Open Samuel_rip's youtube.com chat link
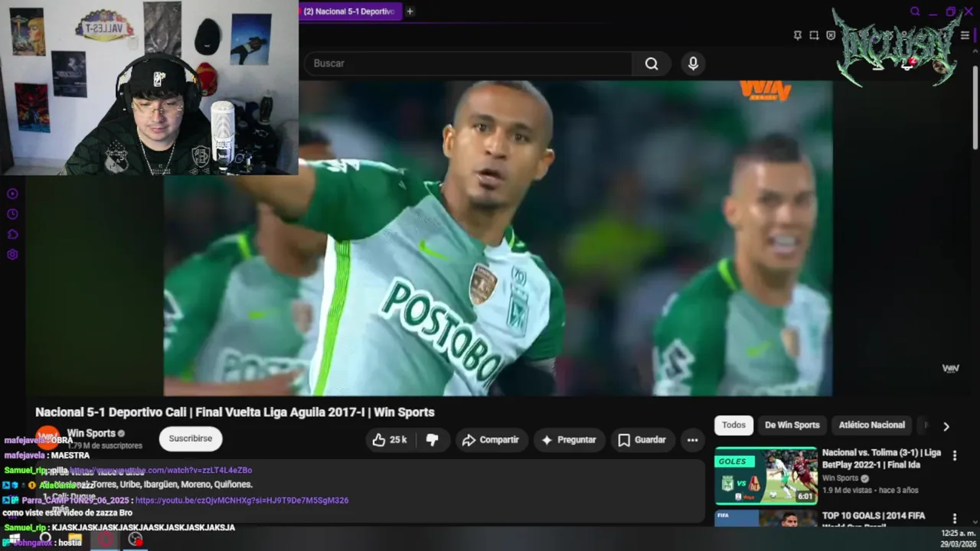This screenshot has height=551, width=980. coord(162,470)
